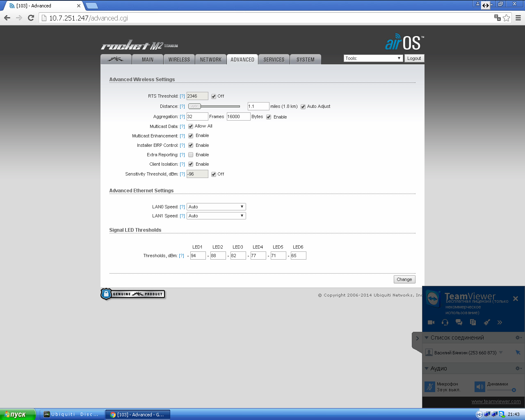Toggle Aggregation Enable checkbox
This screenshot has width=525, height=420.
[x=269, y=117]
